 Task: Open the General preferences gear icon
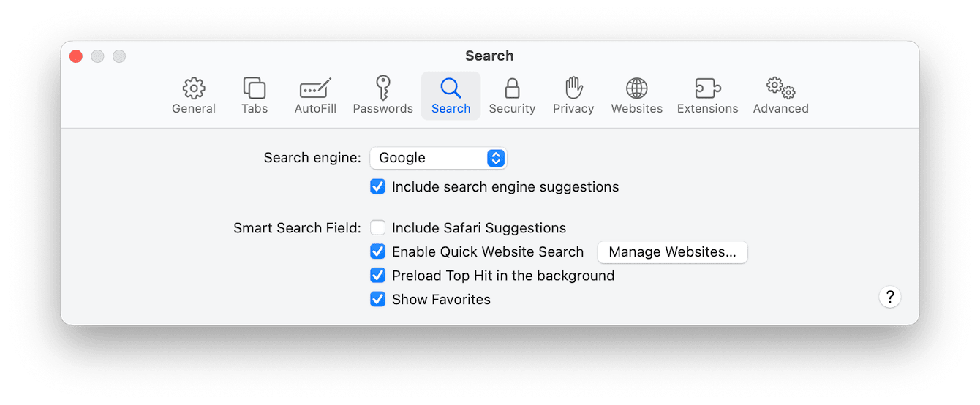tap(194, 88)
